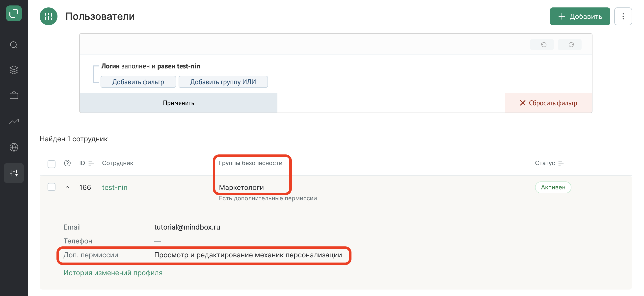Viewport: 644px width, 296px height.
Task: Tick the select-all checkbox in the table header
Action: (x=52, y=164)
